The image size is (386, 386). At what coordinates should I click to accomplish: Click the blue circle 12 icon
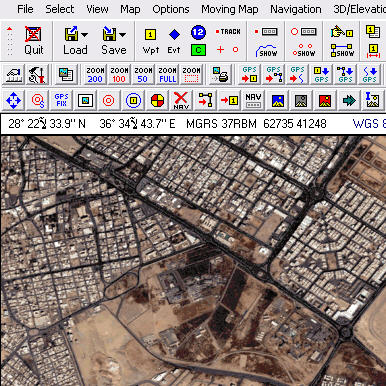point(198,32)
